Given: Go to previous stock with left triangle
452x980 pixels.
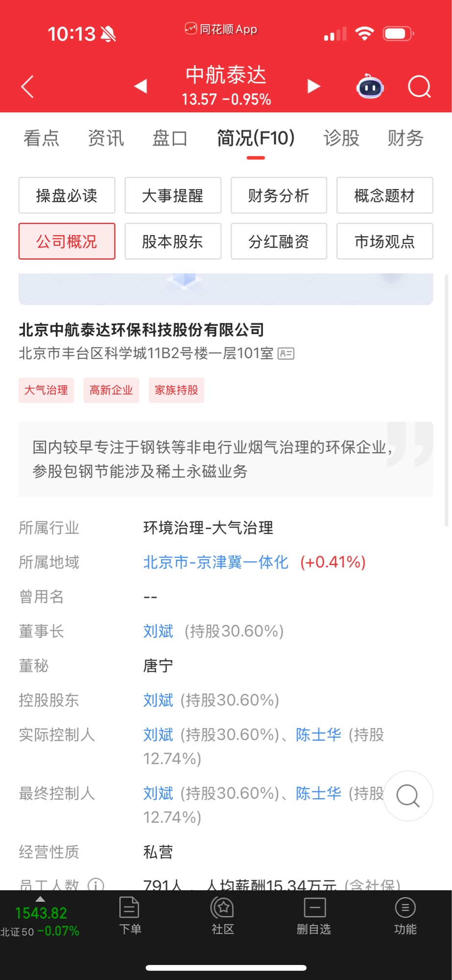Looking at the screenshot, I should coord(141,86).
